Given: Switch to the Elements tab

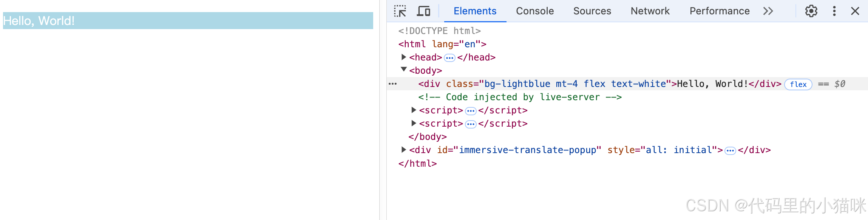Looking at the screenshot, I should tap(475, 11).
